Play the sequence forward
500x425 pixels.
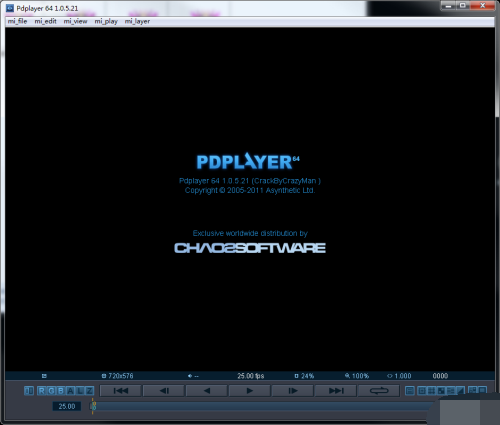[x=249, y=391]
